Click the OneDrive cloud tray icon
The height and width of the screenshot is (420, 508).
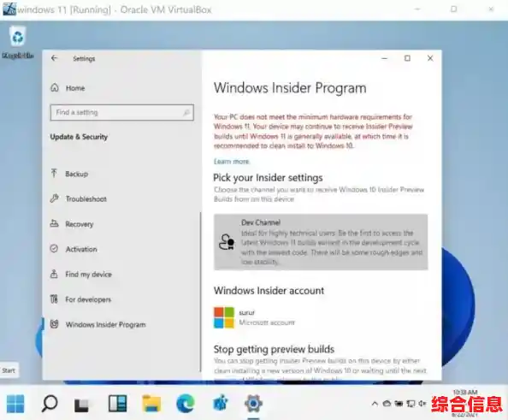pos(387,404)
